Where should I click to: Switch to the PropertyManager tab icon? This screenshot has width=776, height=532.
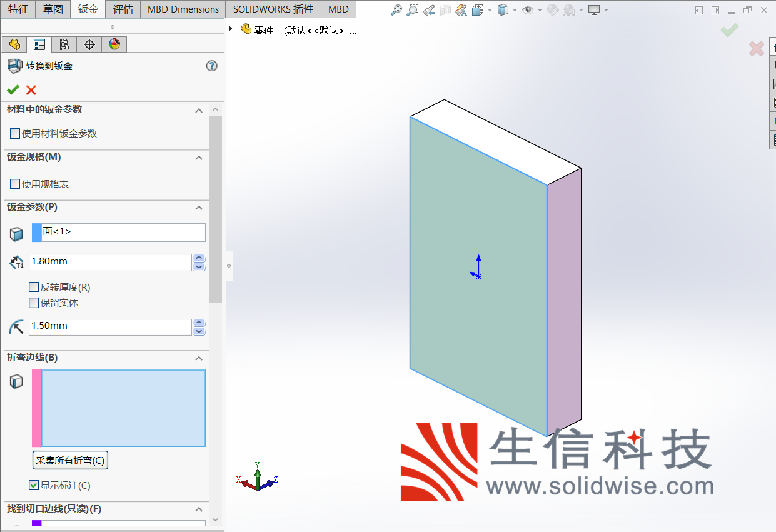tap(39, 44)
